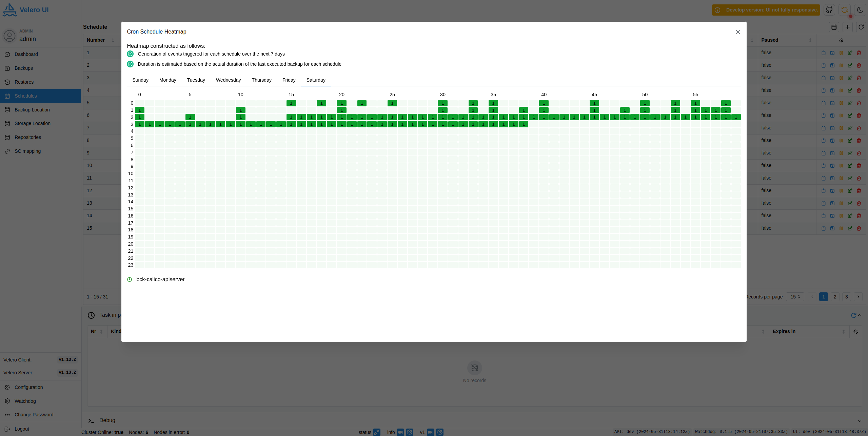Image resolution: width=868 pixels, height=436 pixels.
Task: Switch to the Friday heatmap tab
Action: pyautogui.click(x=289, y=80)
